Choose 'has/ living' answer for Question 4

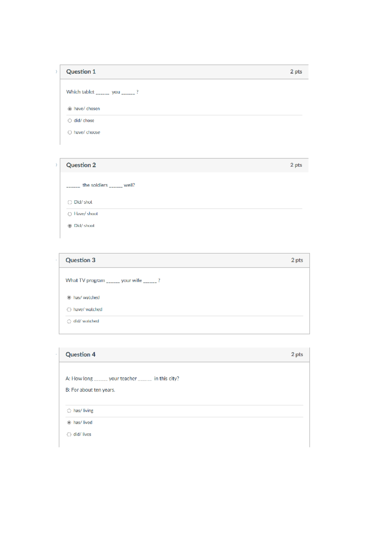(69, 411)
